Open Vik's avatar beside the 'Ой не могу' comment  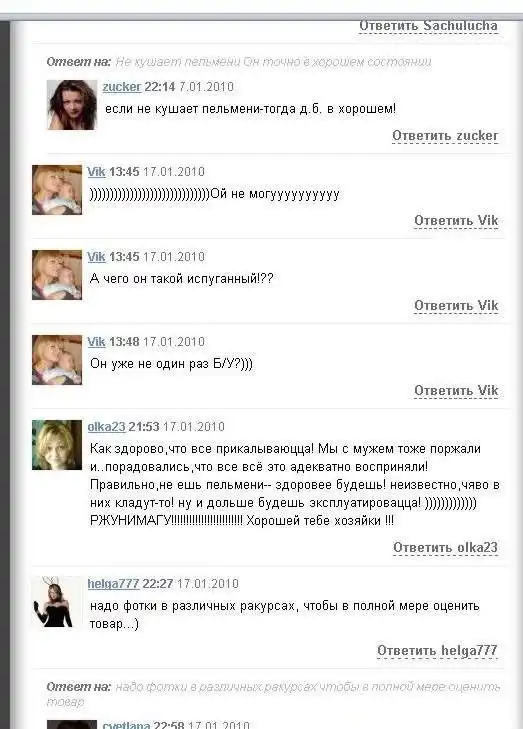click(x=57, y=190)
